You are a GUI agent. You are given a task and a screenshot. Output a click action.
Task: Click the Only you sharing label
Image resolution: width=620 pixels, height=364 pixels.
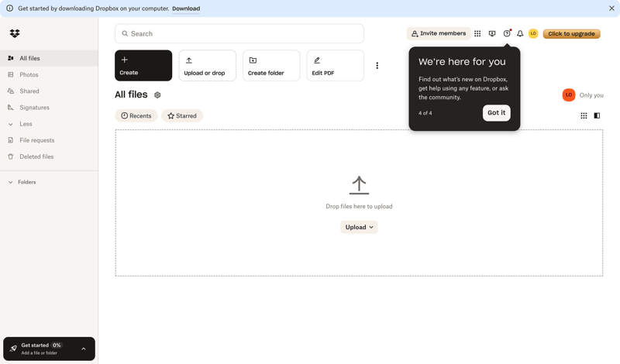pos(591,95)
